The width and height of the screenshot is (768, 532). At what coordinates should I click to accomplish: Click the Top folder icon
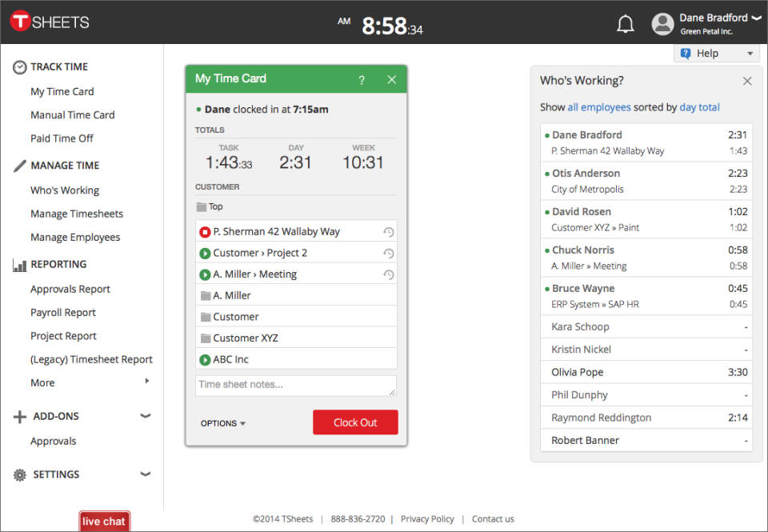(x=201, y=206)
